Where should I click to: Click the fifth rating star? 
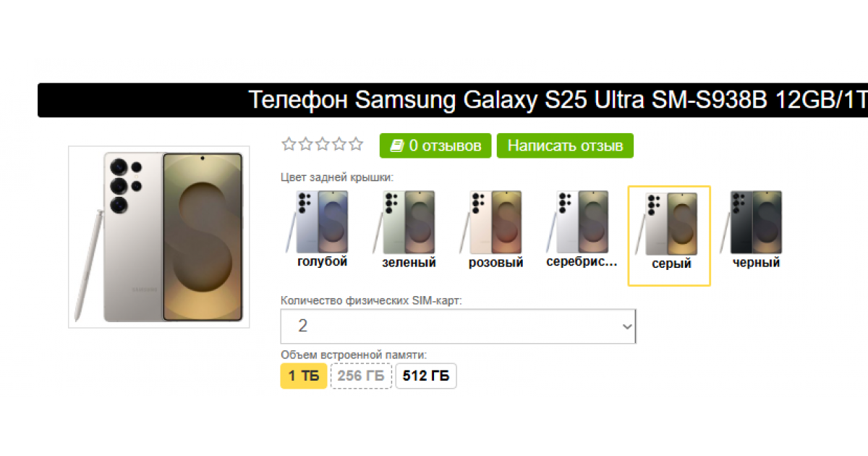pos(355,144)
